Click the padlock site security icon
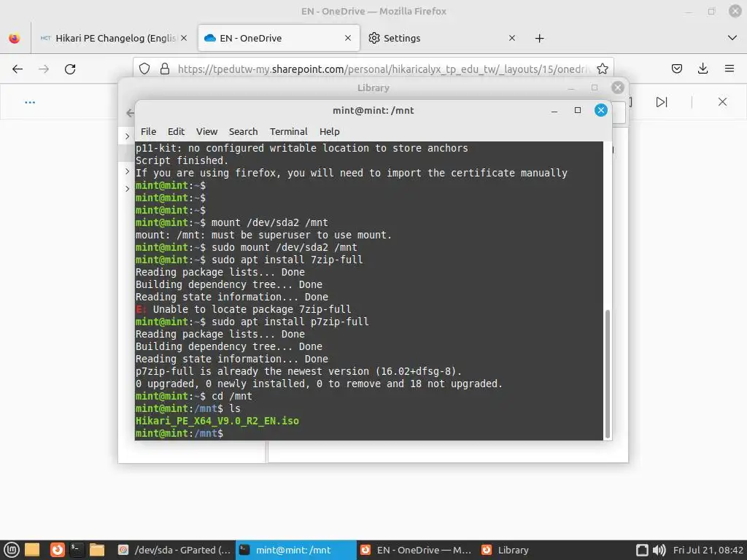 pos(165,69)
